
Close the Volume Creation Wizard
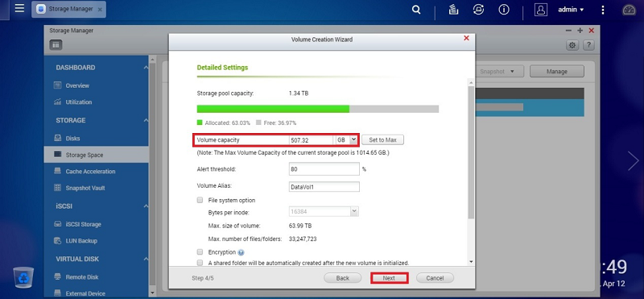pyautogui.click(x=466, y=38)
